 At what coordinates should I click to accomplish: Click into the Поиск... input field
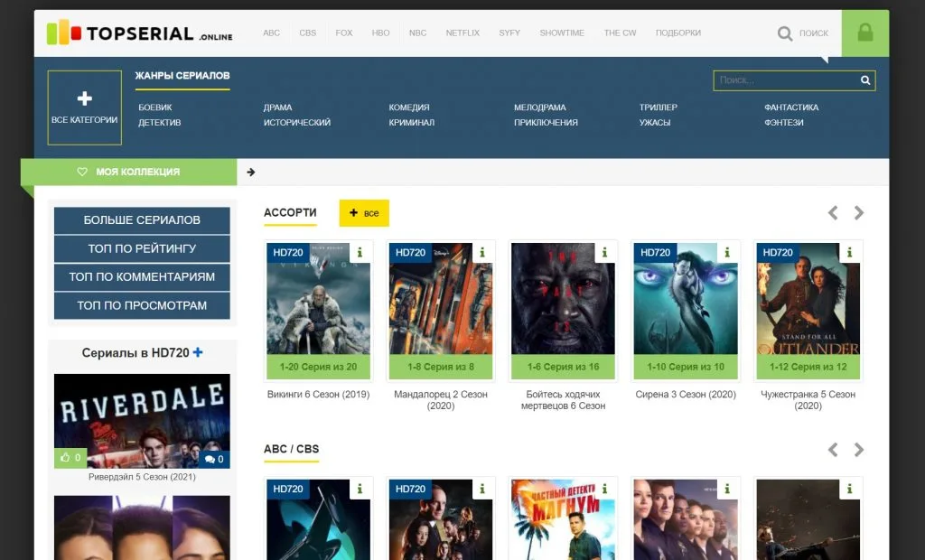[784, 80]
